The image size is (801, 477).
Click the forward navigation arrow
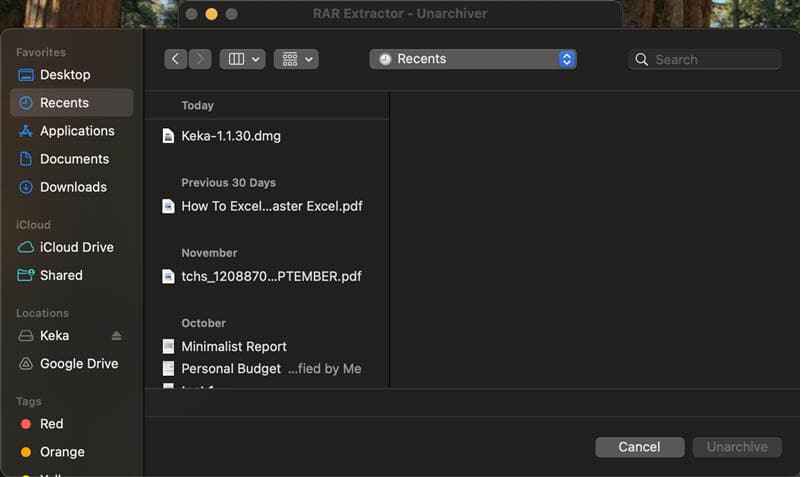tap(200, 59)
